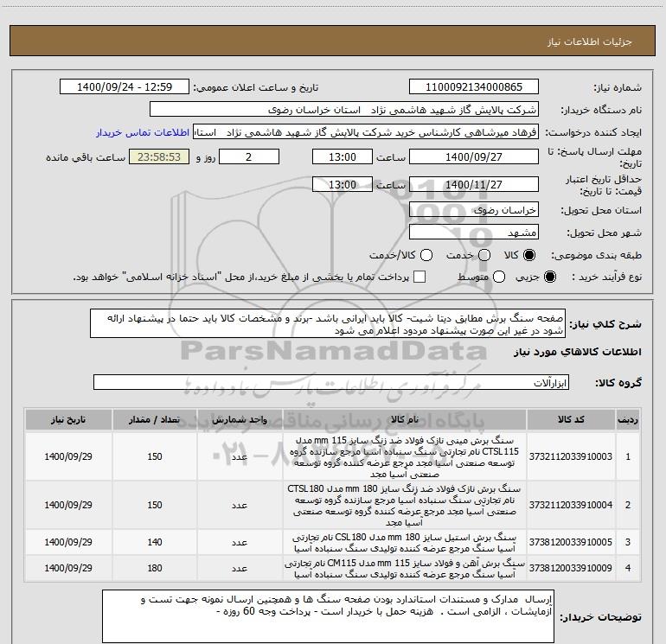Click the تعداد / مقدار column header
This screenshot has height=644, width=666.
(x=155, y=420)
